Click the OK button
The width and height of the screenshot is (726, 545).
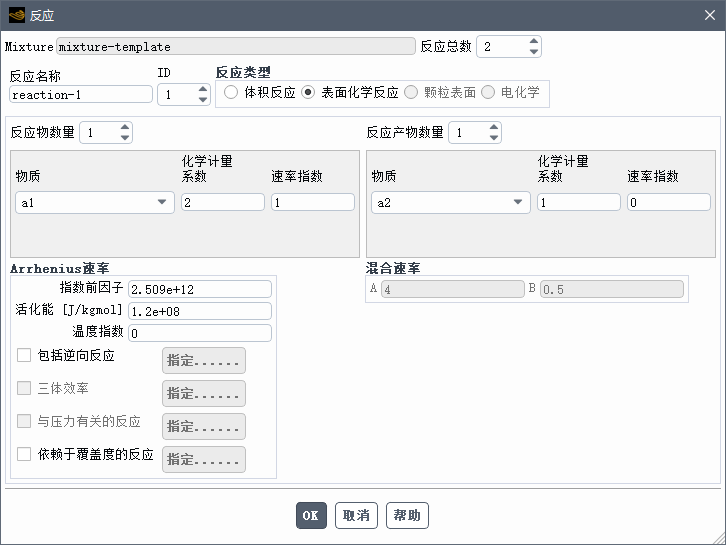coord(311,515)
